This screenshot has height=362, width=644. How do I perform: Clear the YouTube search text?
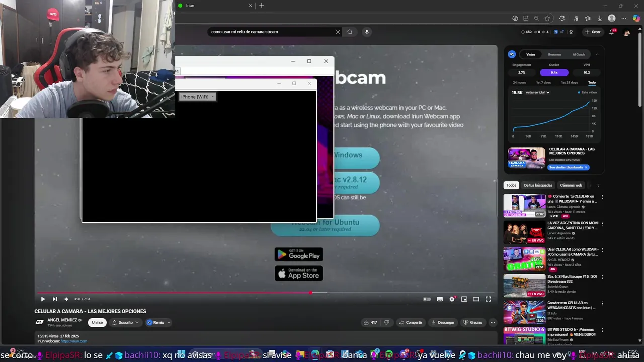point(338,32)
